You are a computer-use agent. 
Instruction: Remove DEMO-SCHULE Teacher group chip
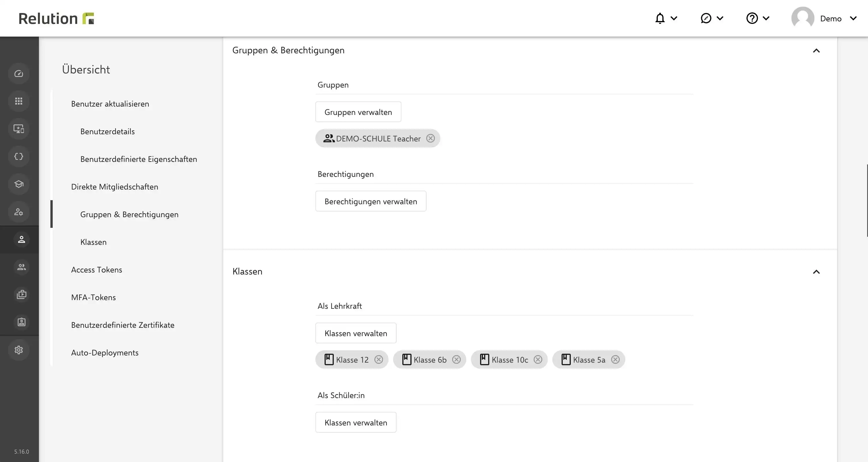[430, 139]
